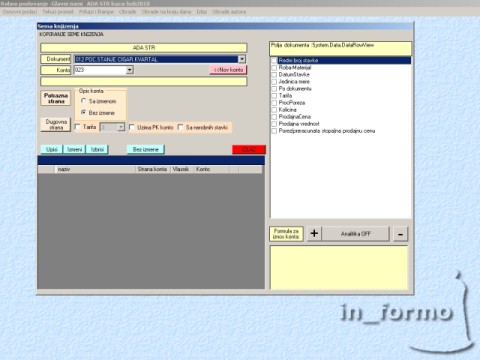Check the Uzima PK konto checkbox

pos(132,127)
